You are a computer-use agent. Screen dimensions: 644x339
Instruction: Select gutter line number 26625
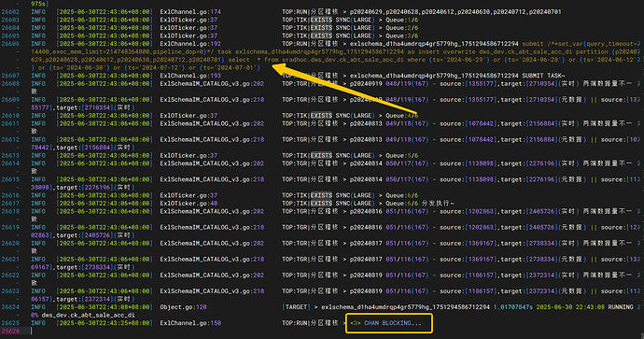tap(10, 323)
